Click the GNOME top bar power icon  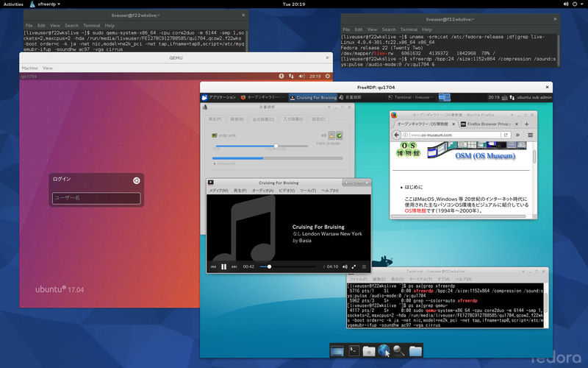coord(575,4)
